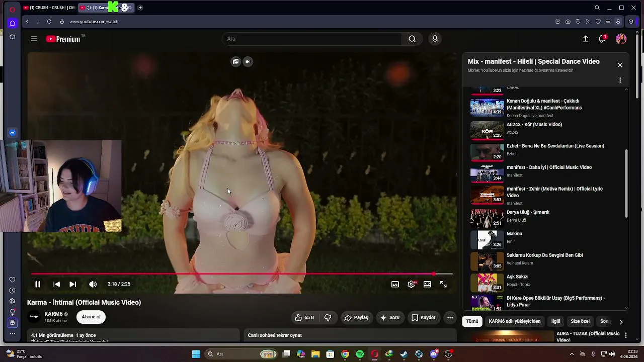The width and height of the screenshot is (644, 362).
Task: Save video with Kaydet button
Action: click(x=423, y=318)
